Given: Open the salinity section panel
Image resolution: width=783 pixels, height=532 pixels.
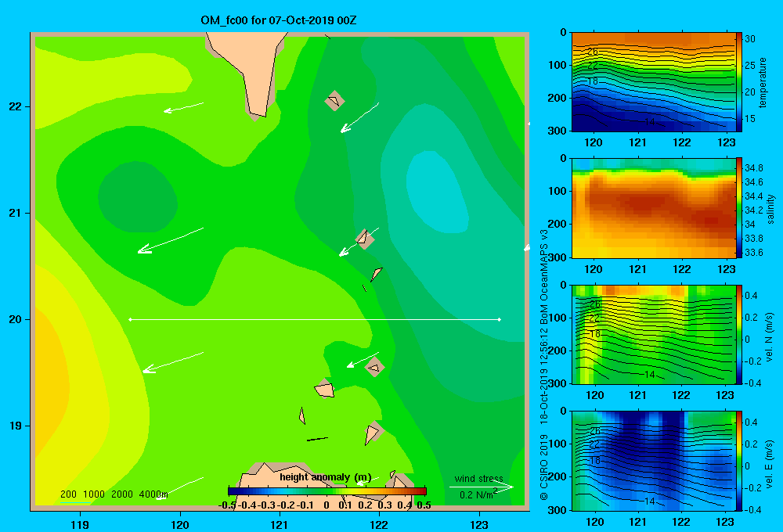Looking at the screenshot, I should click(x=653, y=208).
